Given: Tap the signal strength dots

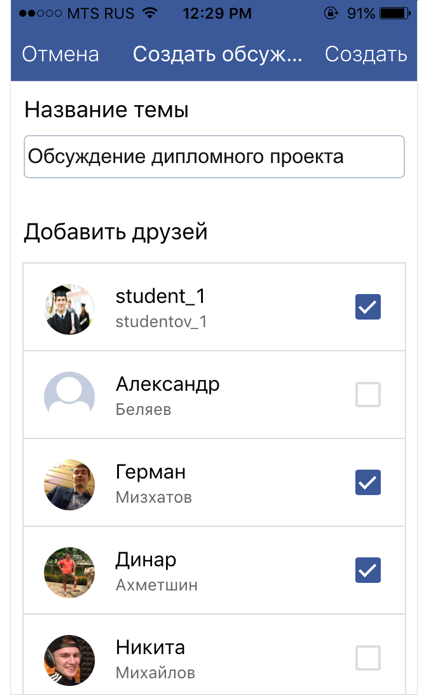Looking at the screenshot, I should (40, 13).
